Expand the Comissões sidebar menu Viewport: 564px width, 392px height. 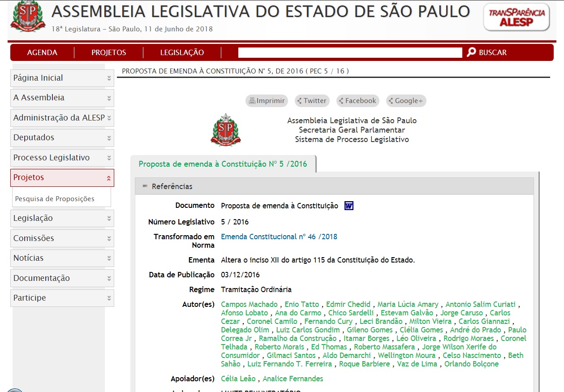pos(62,238)
